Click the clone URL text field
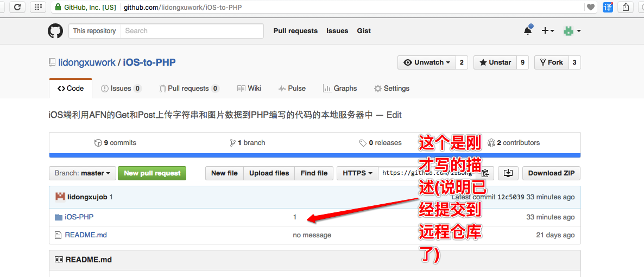The height and width of the screenshot is (277, 644). point(427,173)
